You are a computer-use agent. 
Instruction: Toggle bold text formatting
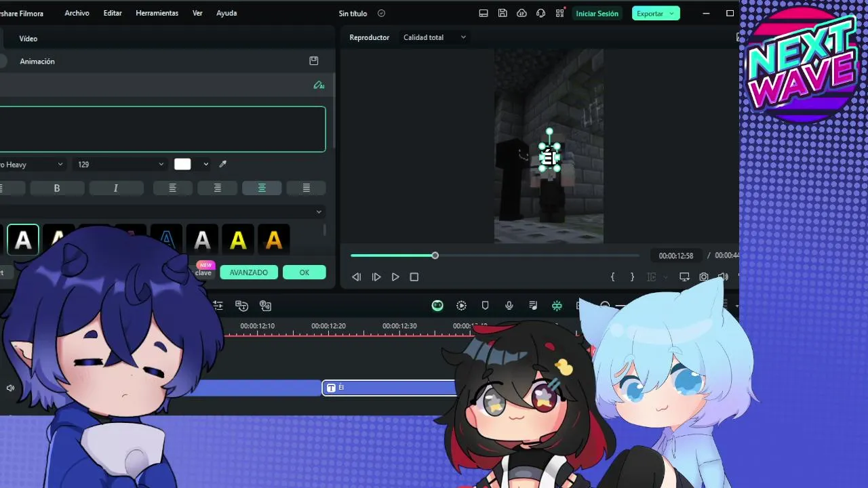coord(57,188)
